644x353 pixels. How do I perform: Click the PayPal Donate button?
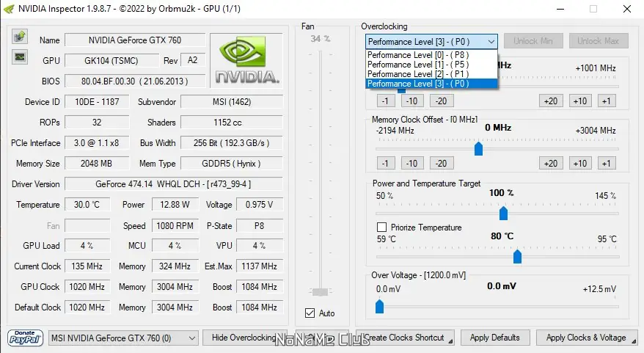click(x=25, y=338)
